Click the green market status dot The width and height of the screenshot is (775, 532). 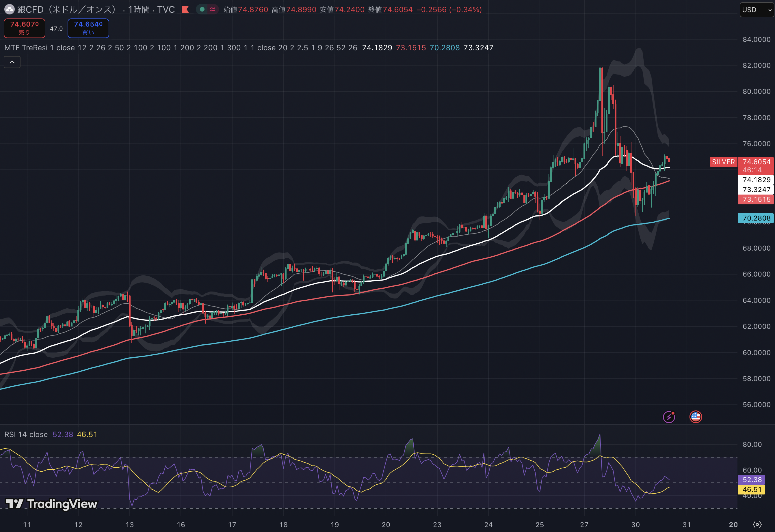[202, 9]
